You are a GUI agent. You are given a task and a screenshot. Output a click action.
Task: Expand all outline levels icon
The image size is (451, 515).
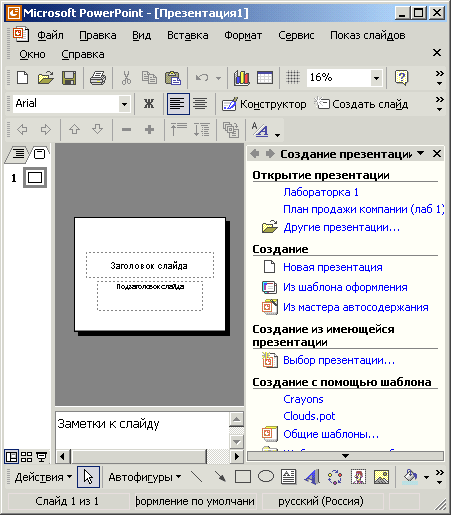(x=202, y=129)
